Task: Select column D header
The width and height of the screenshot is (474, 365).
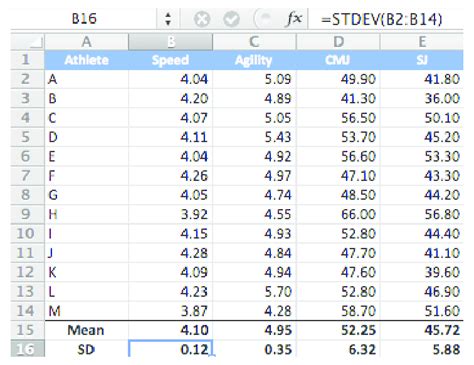Action: [x=338, y=42]
